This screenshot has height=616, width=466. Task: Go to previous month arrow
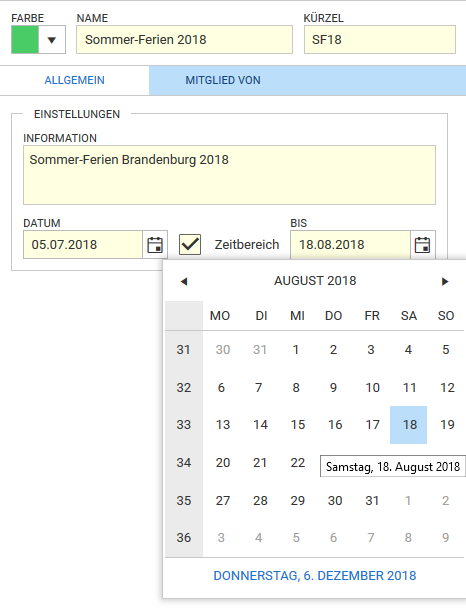coord(183,281)
